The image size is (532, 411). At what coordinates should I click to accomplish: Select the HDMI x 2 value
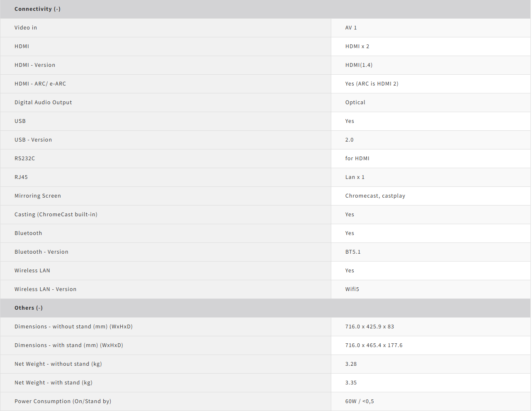(x=357, y=46)
